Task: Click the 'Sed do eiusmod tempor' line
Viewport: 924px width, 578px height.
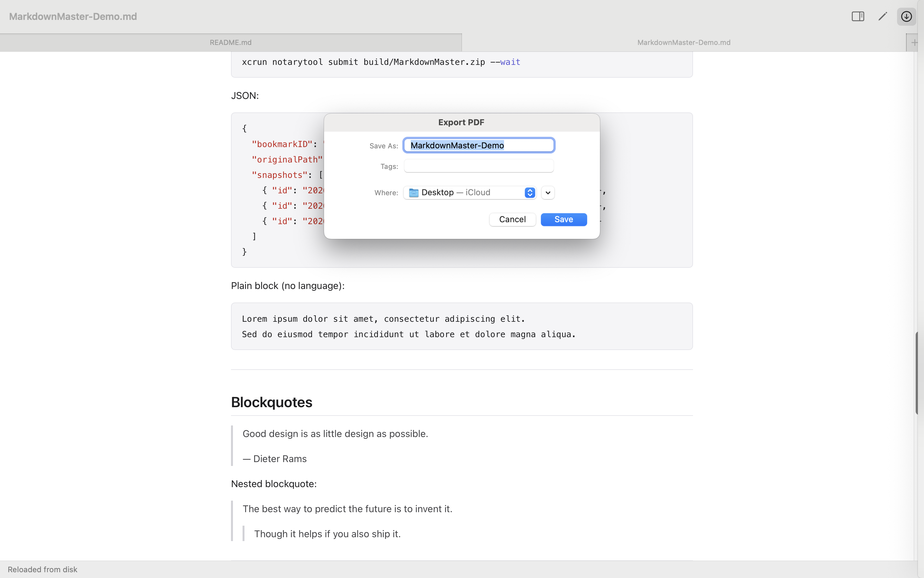Action: click(408, 334)
